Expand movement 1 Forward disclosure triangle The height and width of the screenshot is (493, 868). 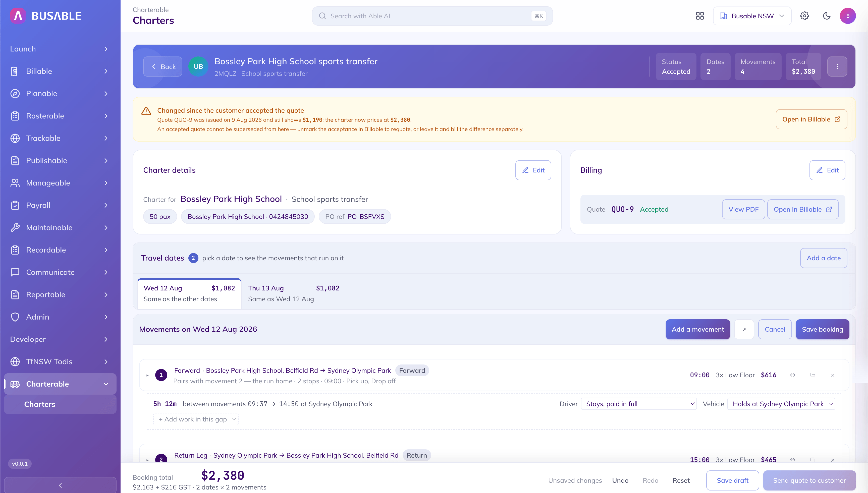pyautogui.click(x=147, y=375)
